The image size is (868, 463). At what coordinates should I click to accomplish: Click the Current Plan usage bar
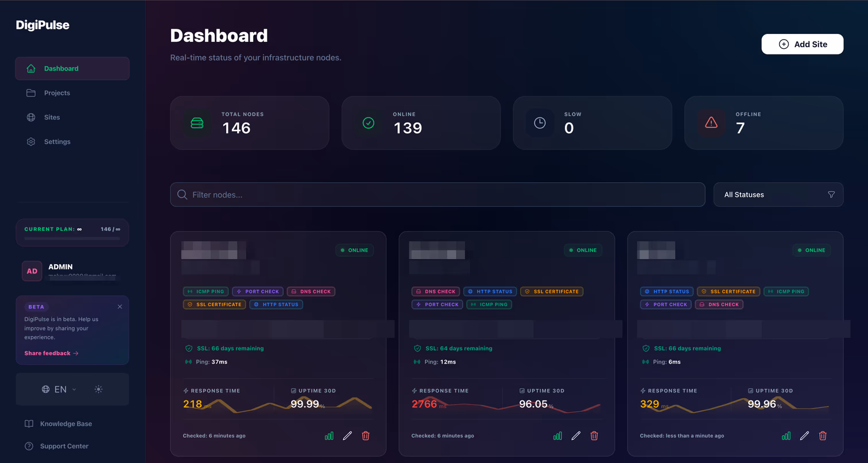(x=72, y=238)
